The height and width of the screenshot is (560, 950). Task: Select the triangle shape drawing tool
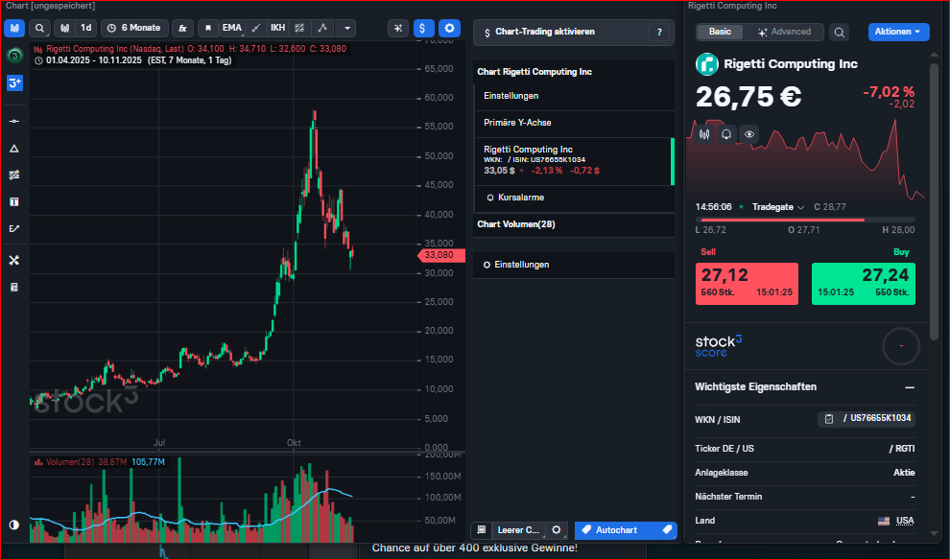coord(14,149)
